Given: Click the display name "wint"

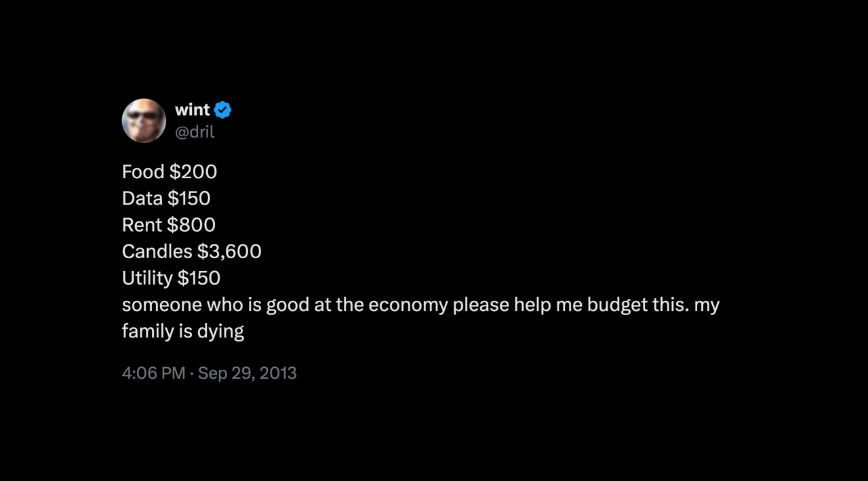Looking at the screenshot, I should [193, 110].
